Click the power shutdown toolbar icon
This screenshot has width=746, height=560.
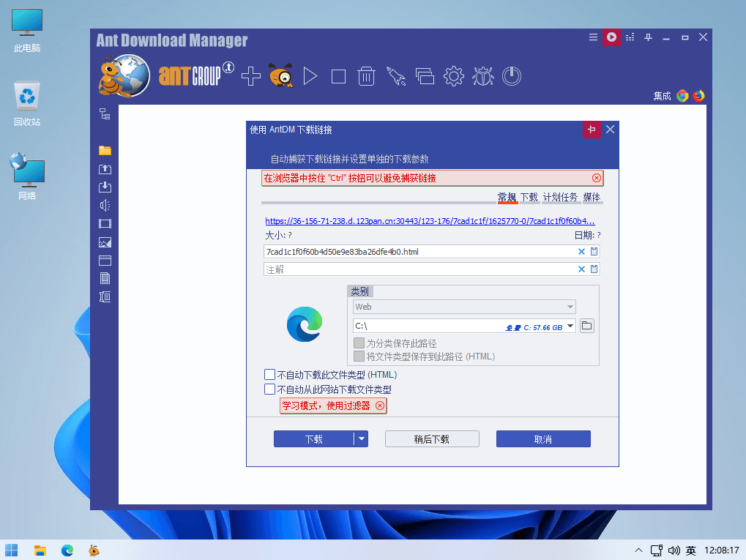coord(512,76)
